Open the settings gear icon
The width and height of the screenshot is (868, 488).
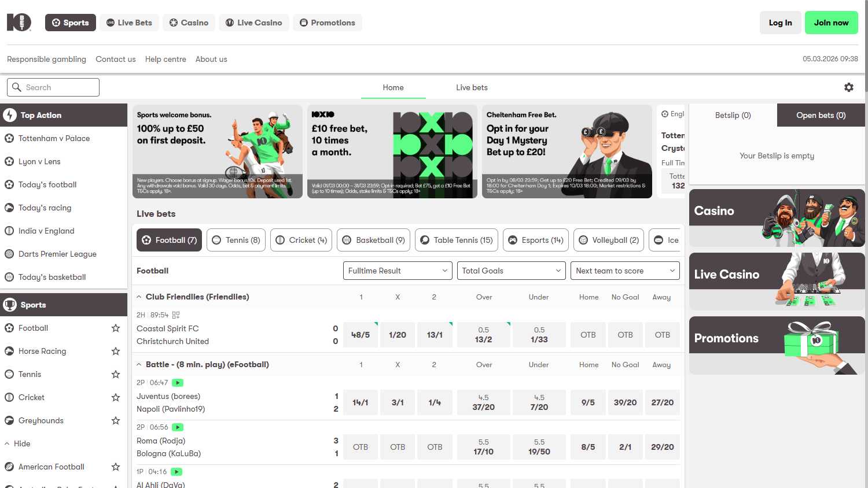[848, 87]
